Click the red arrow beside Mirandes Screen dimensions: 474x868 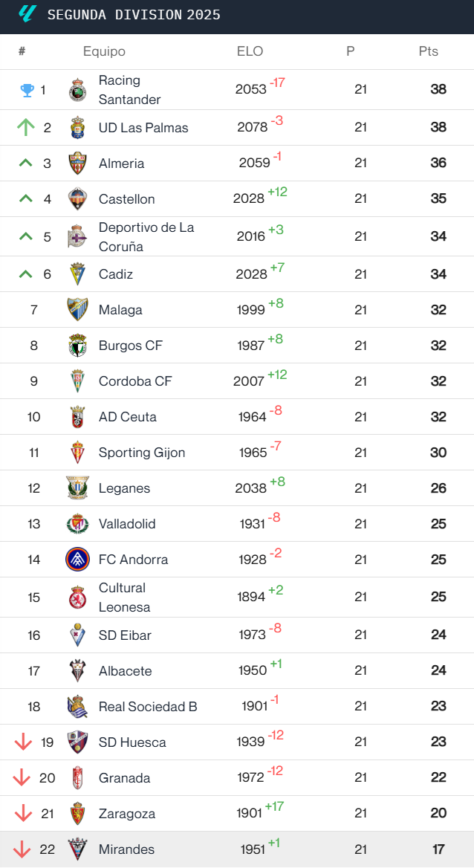23,849
